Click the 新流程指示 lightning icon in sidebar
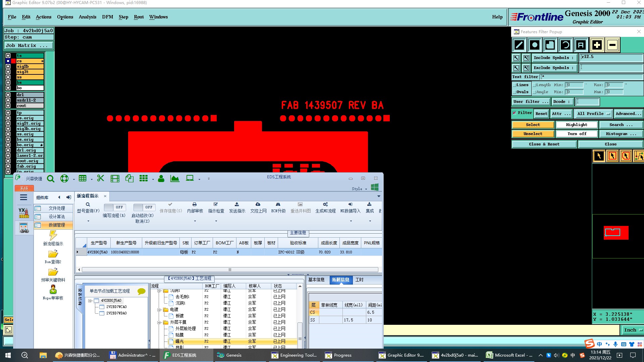 (53, 235)
